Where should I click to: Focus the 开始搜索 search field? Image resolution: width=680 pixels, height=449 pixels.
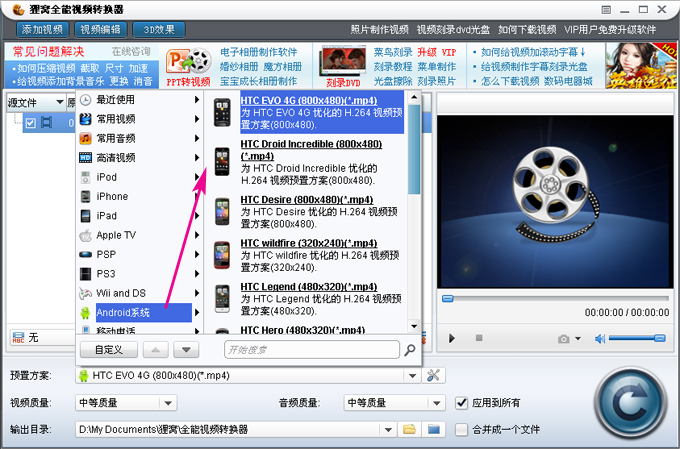coord(312,350)
